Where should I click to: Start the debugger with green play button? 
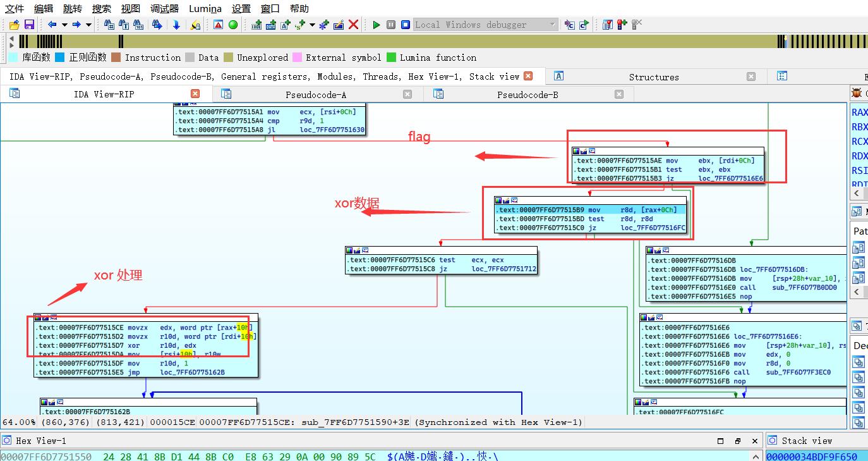(377, 25)
